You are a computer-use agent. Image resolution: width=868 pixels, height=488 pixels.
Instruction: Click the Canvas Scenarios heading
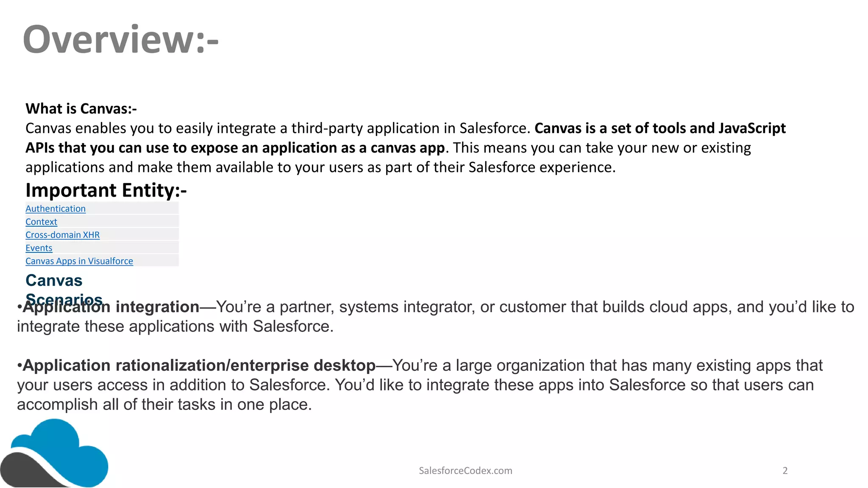[x=54, y=280]
